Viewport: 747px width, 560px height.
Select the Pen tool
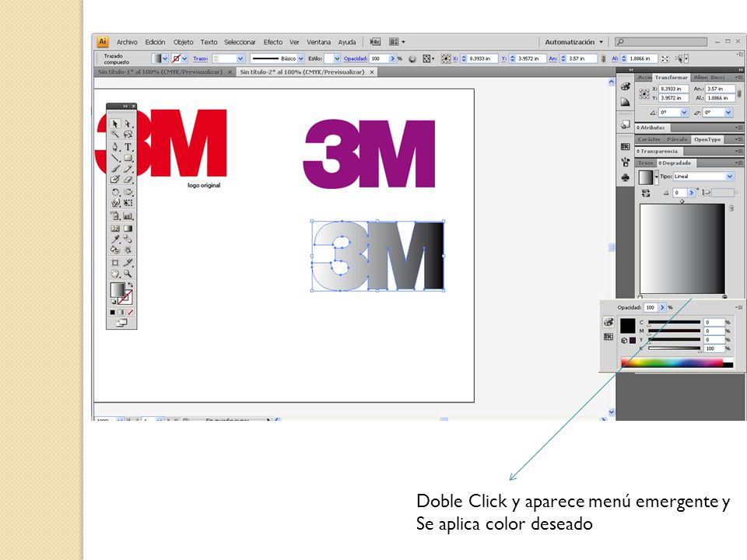115,147
